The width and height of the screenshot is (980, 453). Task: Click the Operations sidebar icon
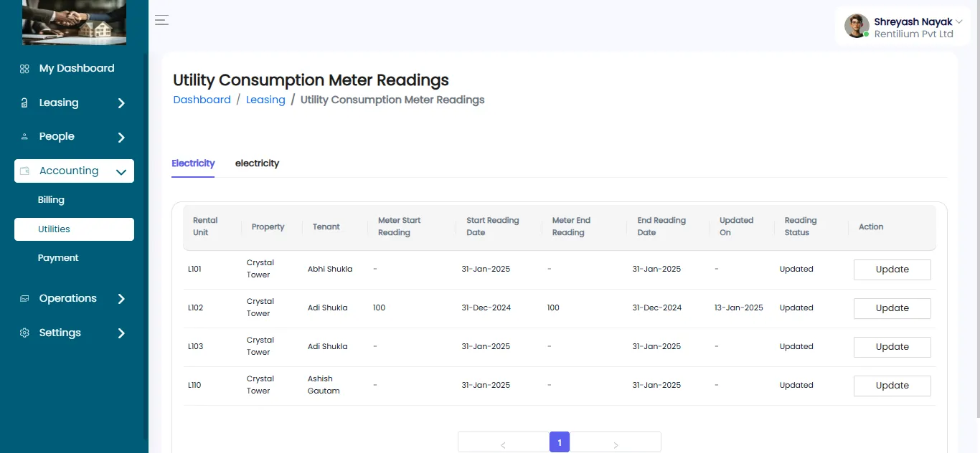coord(24,299)
